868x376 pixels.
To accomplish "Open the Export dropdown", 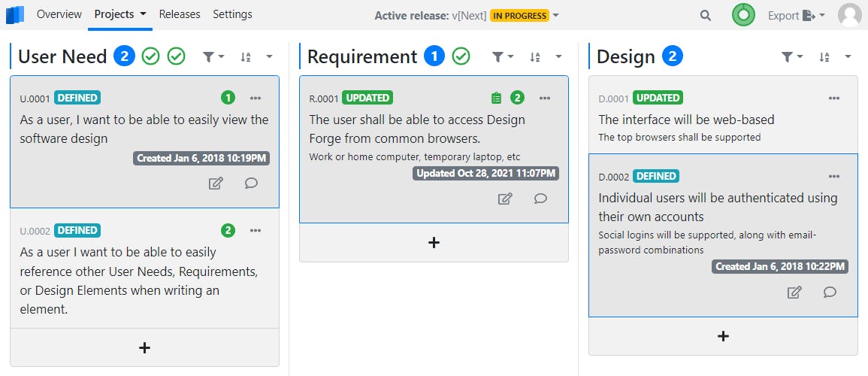I will point(796,15).
